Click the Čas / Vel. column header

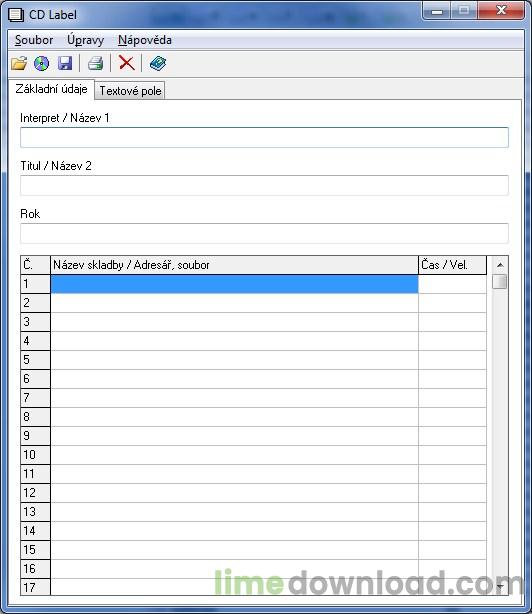pyautogui.click(x=453, y=265)
